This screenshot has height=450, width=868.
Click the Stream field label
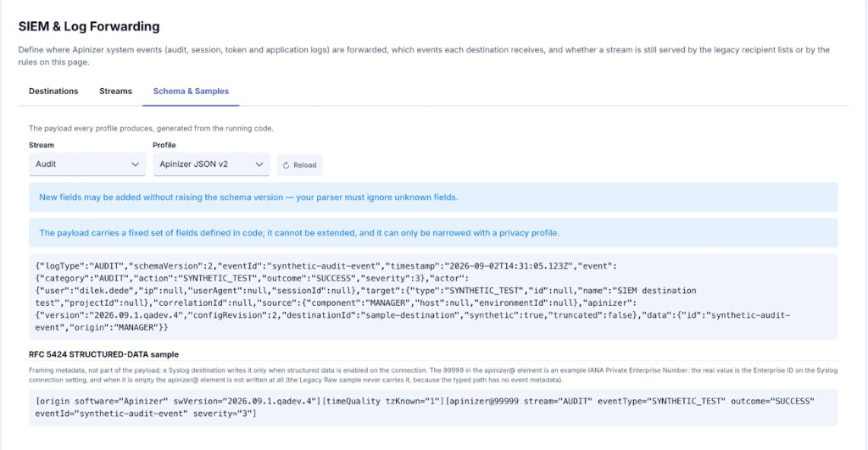[x=42, y=145]
